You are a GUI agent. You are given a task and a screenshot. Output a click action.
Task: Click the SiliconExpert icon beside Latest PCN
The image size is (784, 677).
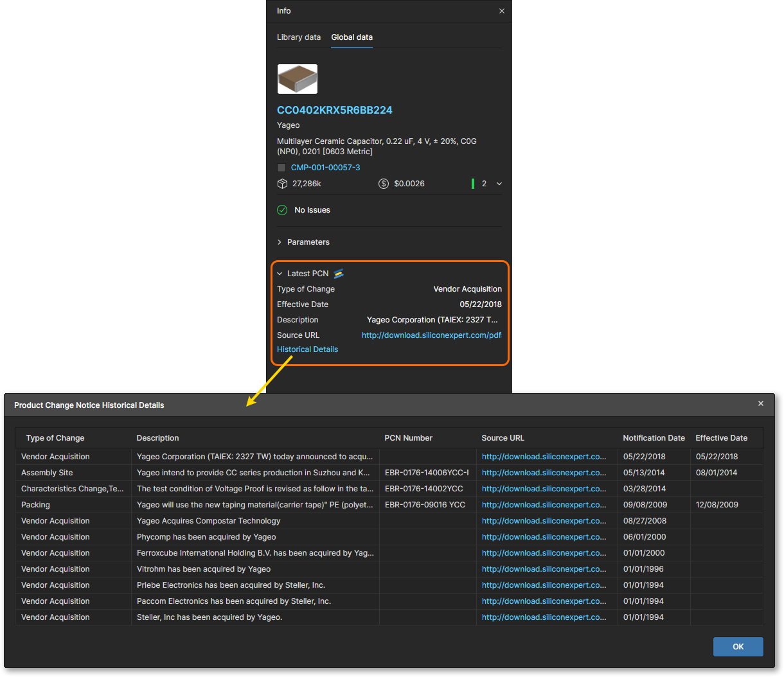(339, 274)
